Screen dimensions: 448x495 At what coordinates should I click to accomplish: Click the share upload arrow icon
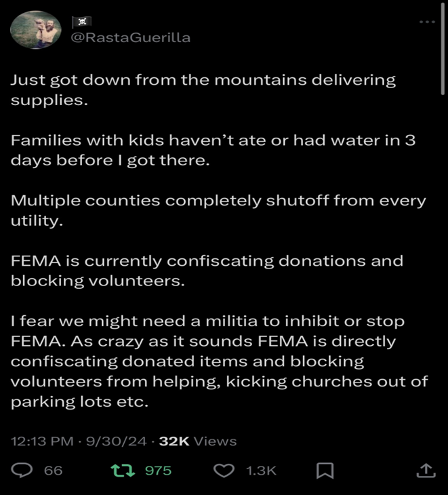pos(425,470)
